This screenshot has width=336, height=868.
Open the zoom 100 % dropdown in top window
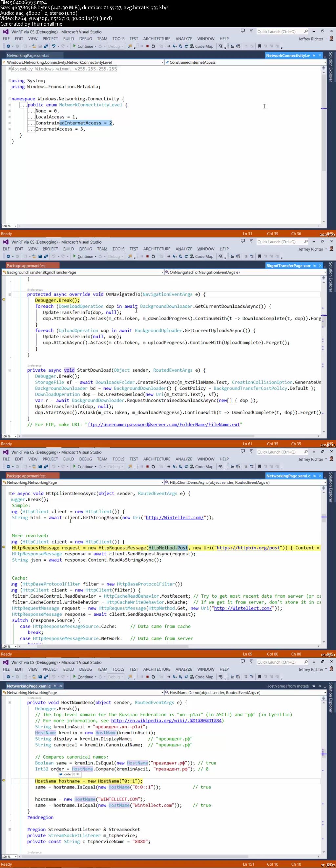point(10,226)
